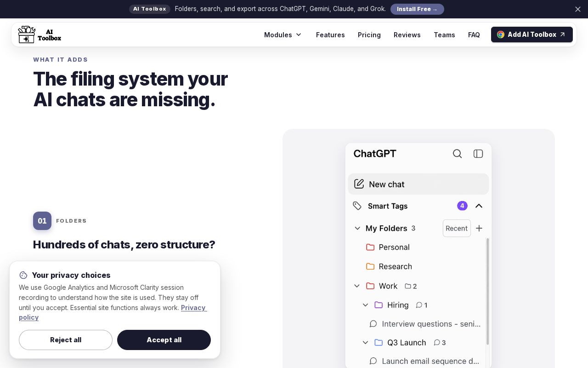Screen dimensions: 588x368
Task: Click the cookie icon in privacy dialog
Action: tap(23, 275)
